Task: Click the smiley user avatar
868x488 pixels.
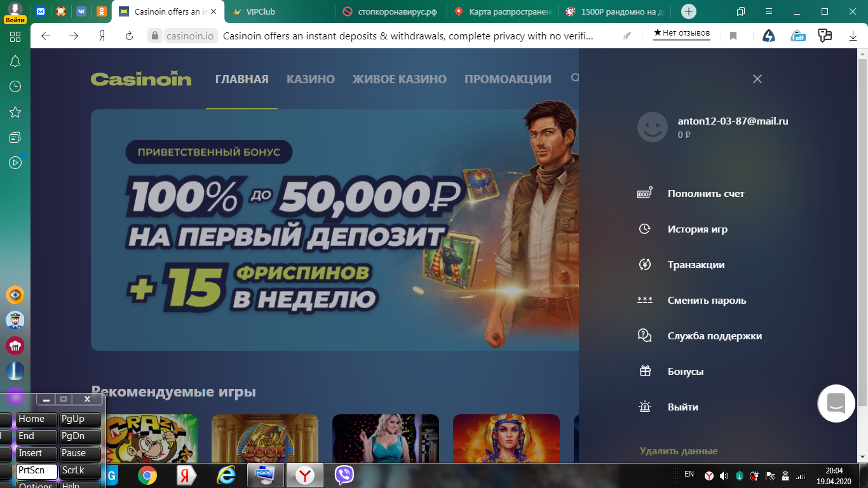Action: pyautogui.click(x=653, y=127)
